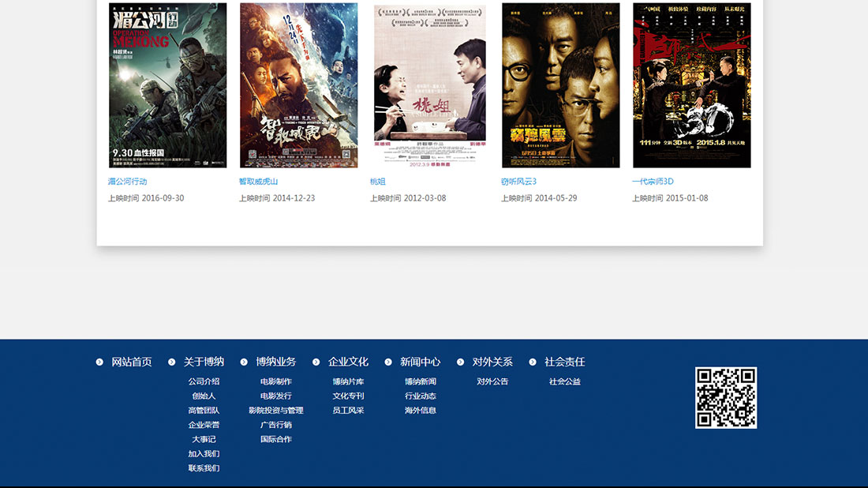Open 联系我们 under 关于博纳
This screenshot has height=488, width=868.
(x=204, y=468)
